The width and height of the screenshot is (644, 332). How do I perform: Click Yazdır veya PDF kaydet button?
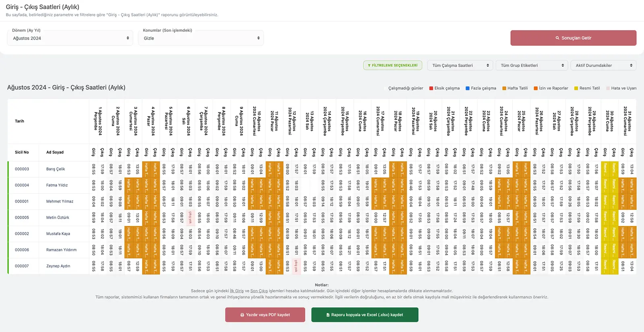[265, 315]
